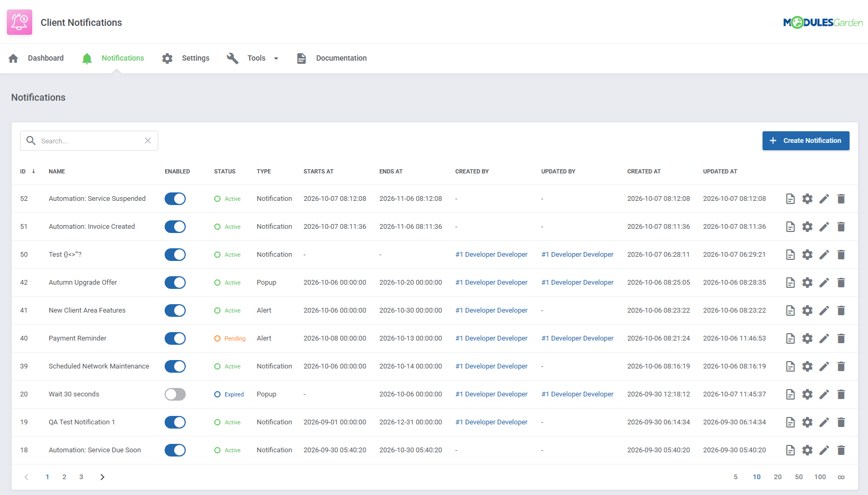
Task: Clear the search field with the X icon
Action: [x=148, y=141]
